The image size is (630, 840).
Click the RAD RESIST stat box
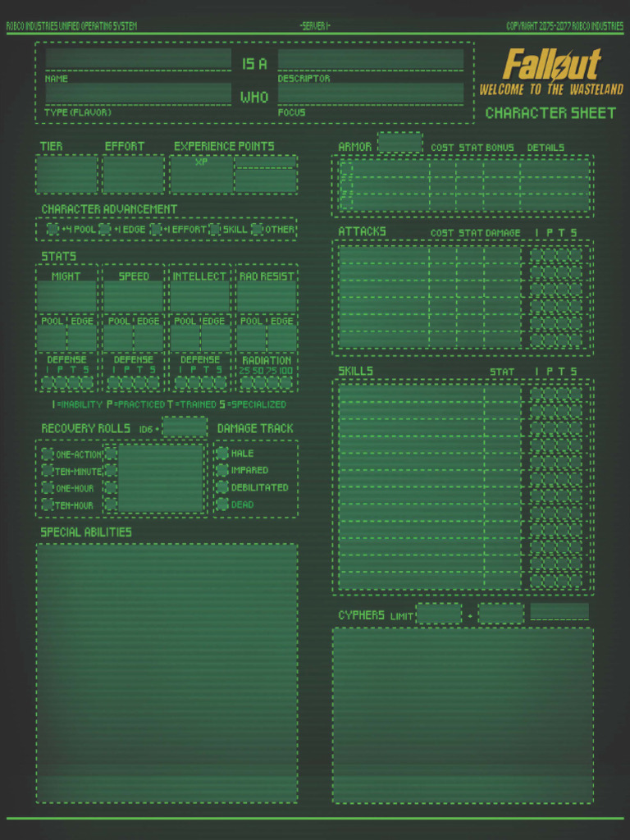(x=267, y=297)
